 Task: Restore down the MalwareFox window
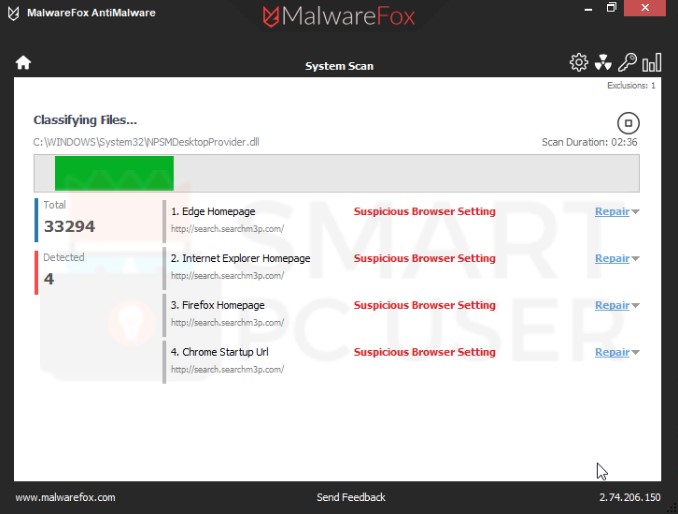611,8
